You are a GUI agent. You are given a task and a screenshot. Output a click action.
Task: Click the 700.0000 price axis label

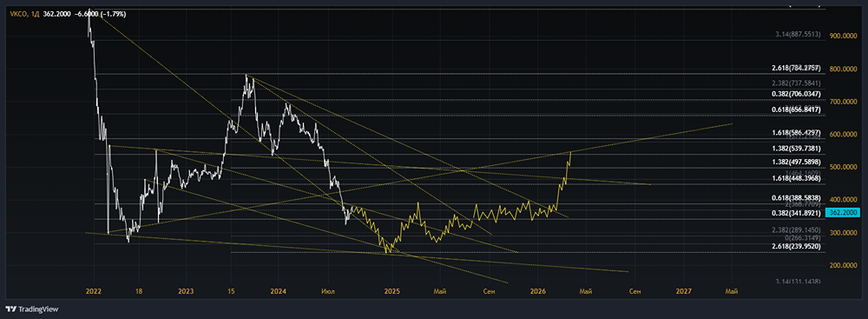(x=843, y=102)
